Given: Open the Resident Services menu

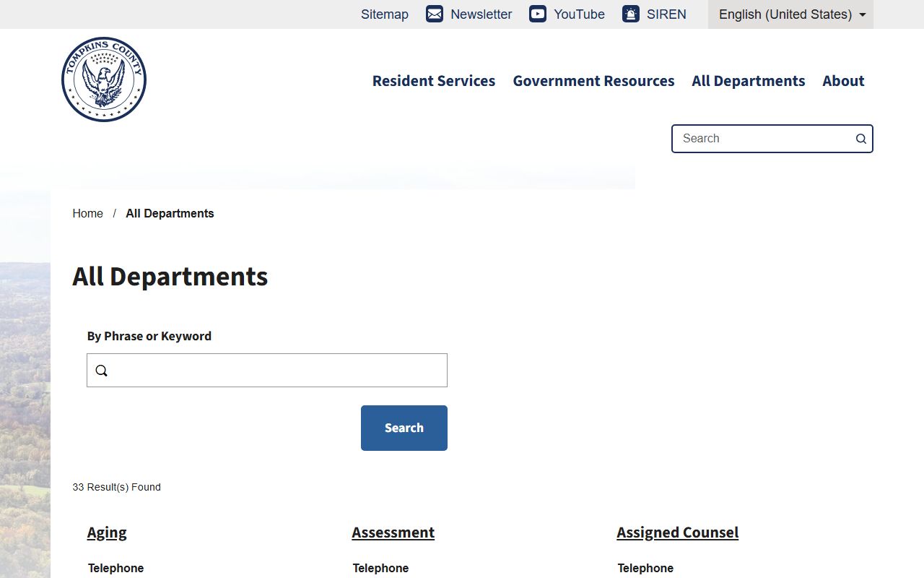Looking at the screenshot, I should point(434,81).
